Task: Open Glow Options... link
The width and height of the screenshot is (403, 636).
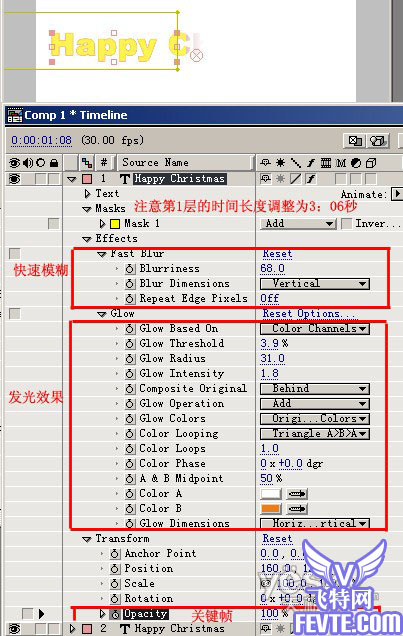Action: (x=327, y=314)
